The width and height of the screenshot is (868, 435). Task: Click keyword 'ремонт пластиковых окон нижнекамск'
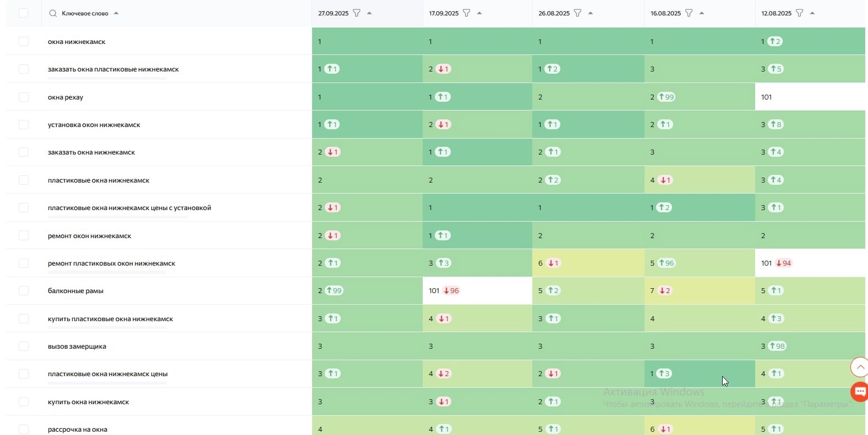point(112,263)
